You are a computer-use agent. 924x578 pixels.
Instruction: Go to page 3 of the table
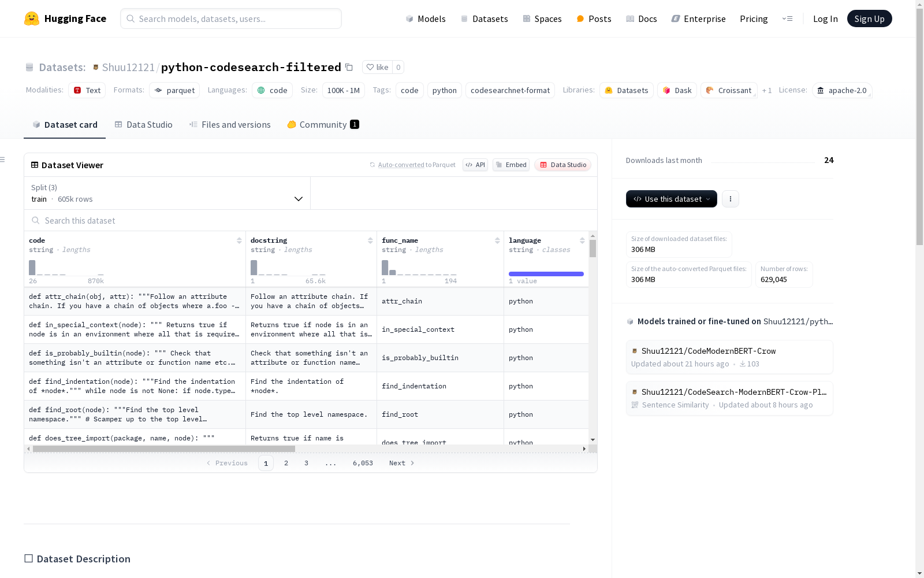point(306,463)
